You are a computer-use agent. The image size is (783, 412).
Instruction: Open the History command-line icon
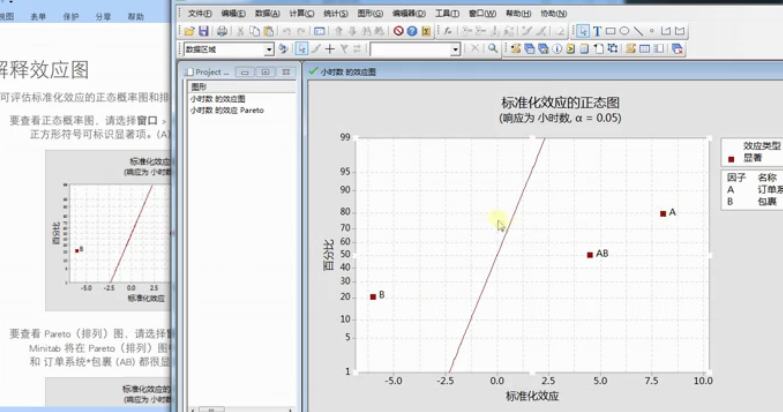pyautogui.click(x=570, y=48)
